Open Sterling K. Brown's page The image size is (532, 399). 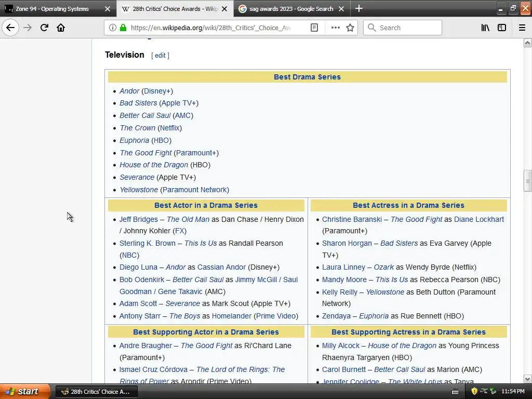[x=147, y=243]
